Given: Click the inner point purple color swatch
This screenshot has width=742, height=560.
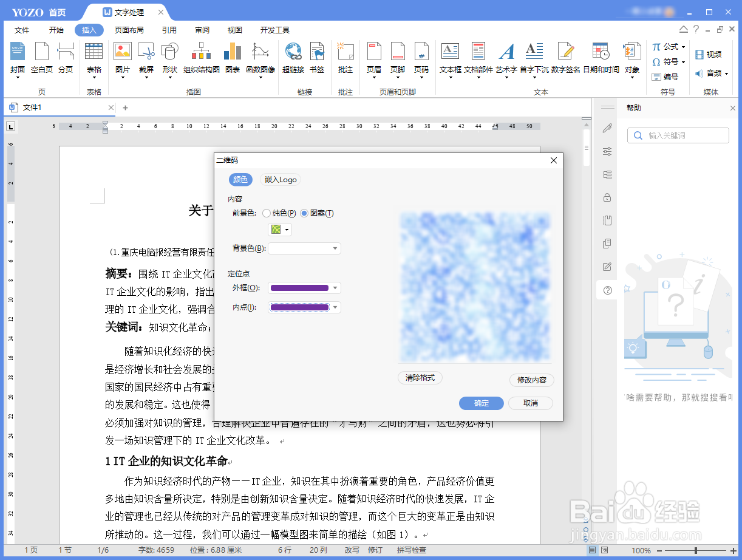Looking at the screenshot, I should coord(299,307).
